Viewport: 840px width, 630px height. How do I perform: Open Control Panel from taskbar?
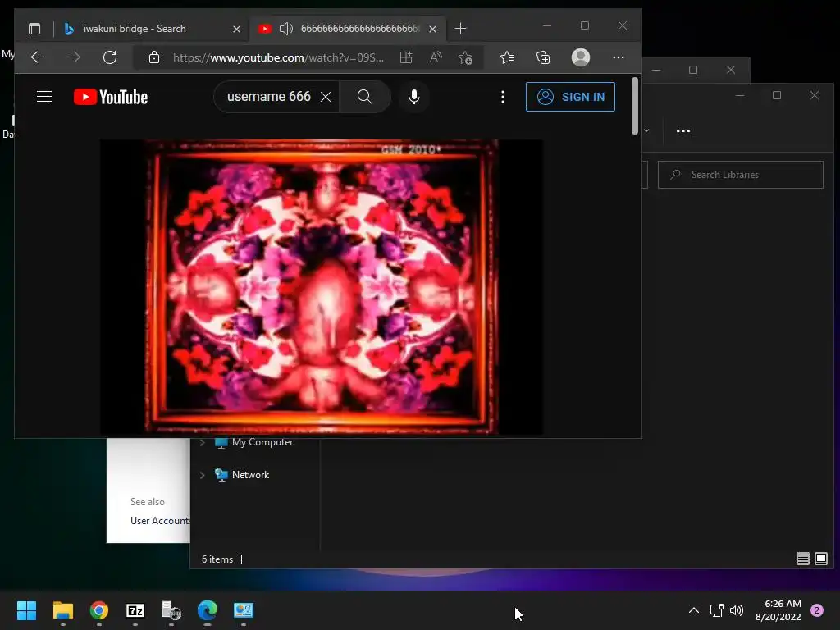point(244,610)
